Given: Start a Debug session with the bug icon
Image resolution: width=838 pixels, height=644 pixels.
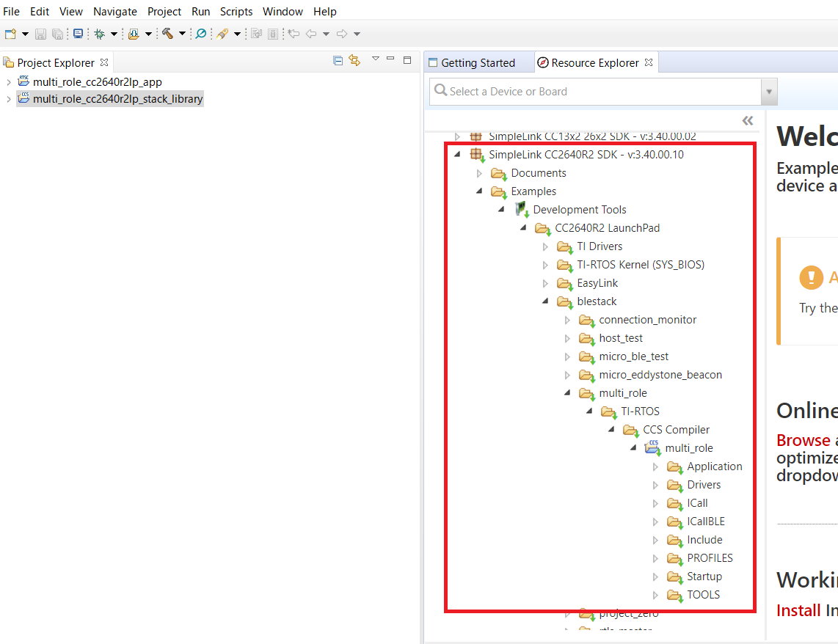Looking at the screenshot, I should 99,34.
